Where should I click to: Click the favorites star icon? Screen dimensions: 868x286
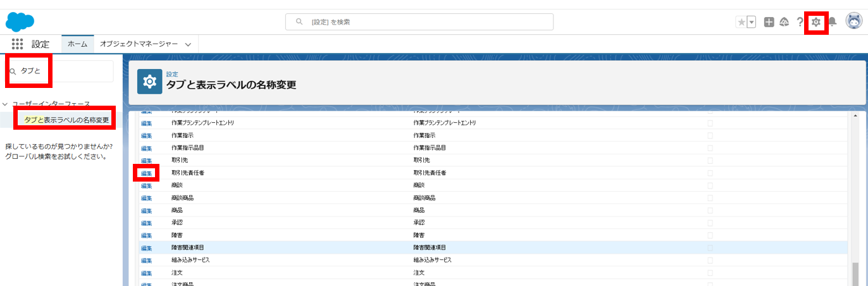coord(741,22)
